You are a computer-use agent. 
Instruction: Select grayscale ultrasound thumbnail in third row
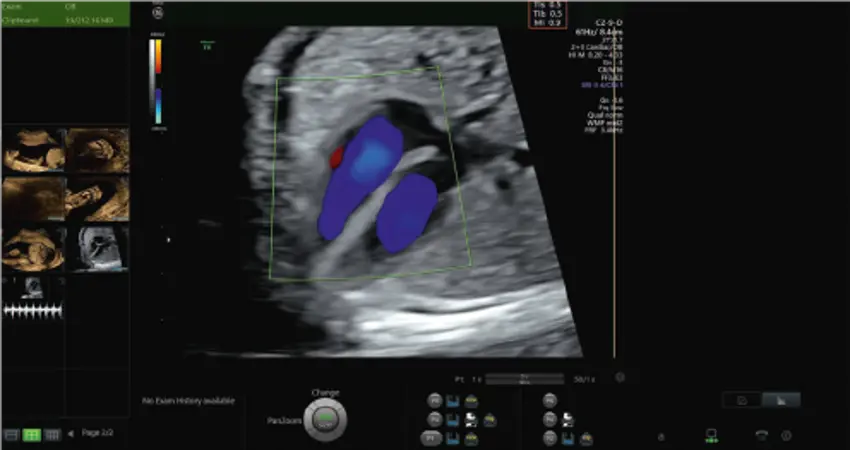[96, 247]
